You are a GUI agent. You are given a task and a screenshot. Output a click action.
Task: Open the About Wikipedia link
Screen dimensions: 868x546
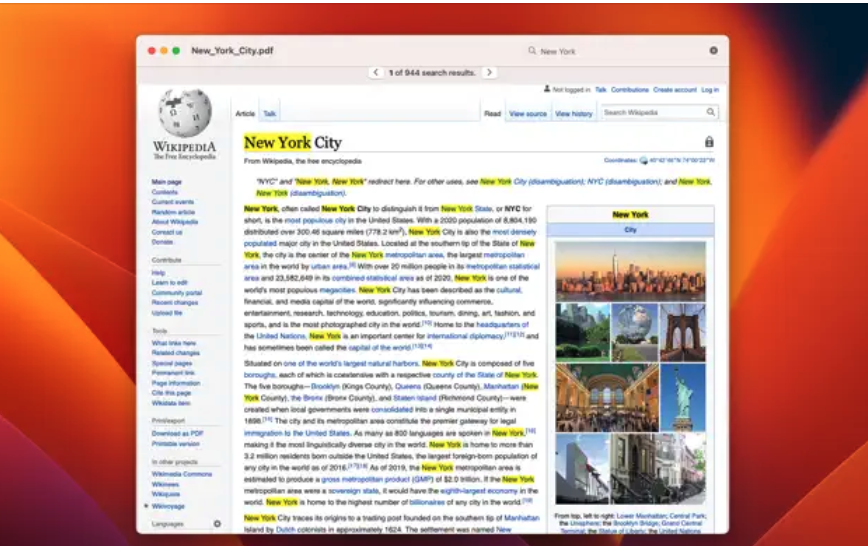click(175, 222)
